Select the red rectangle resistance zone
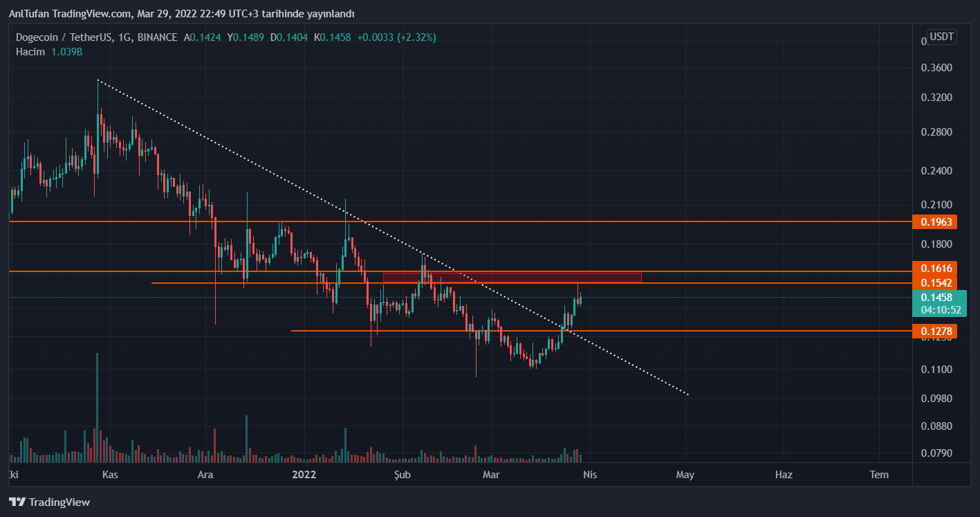Viewport: 980px width, 517px height. point(512,277)
